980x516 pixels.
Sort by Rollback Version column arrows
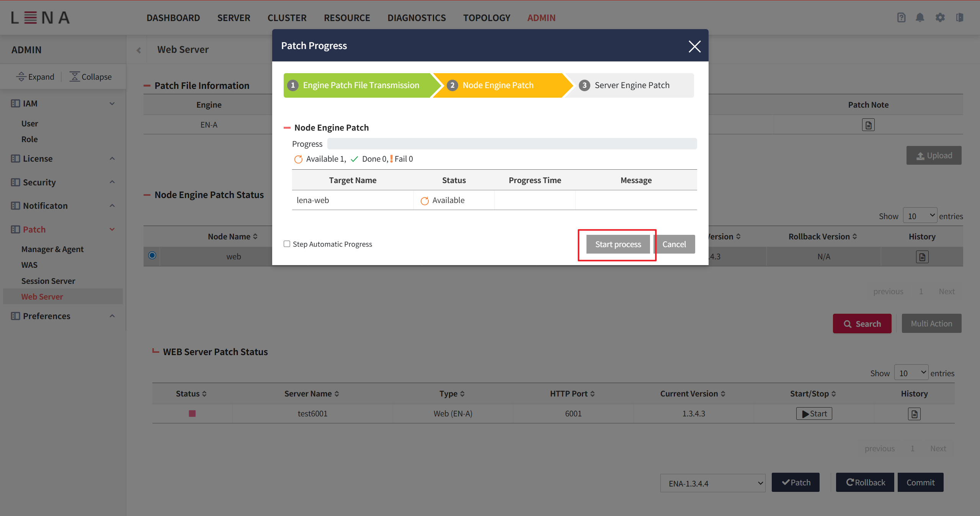tap(854, 237)
